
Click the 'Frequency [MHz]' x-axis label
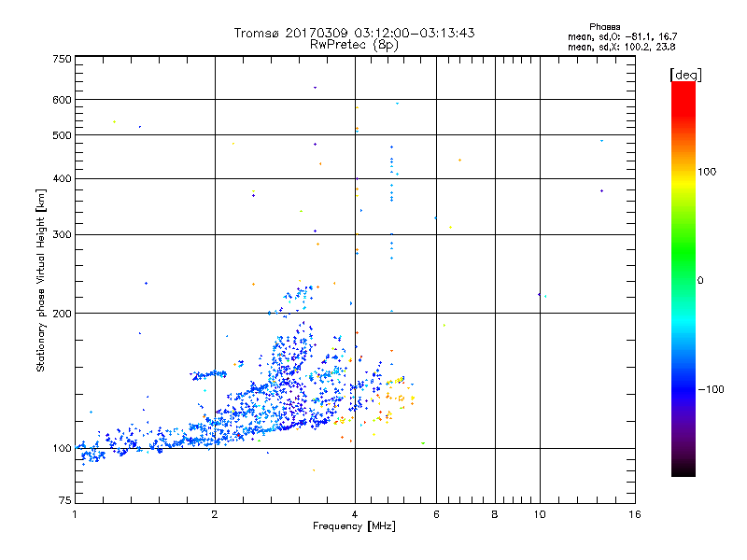coord(354,526)
